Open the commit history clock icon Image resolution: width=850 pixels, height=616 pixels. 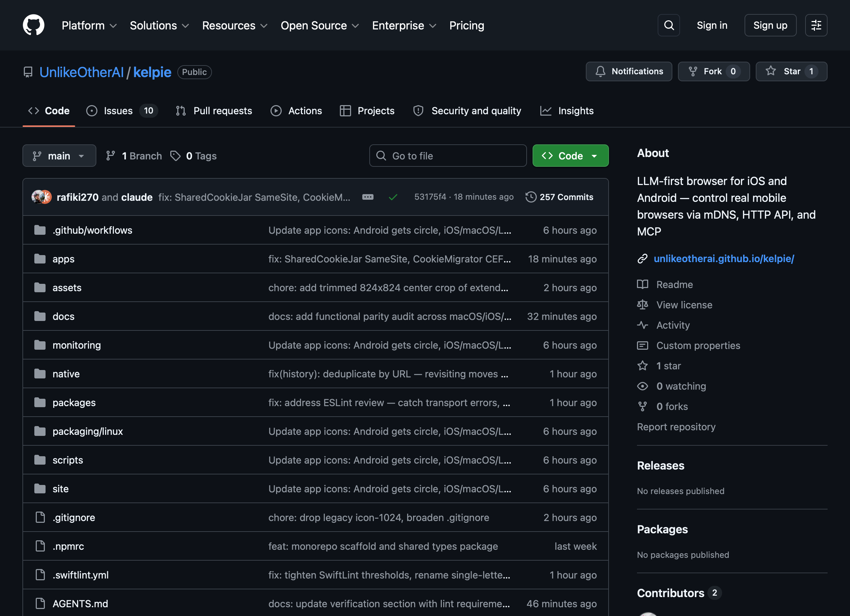tap(531, 197)
